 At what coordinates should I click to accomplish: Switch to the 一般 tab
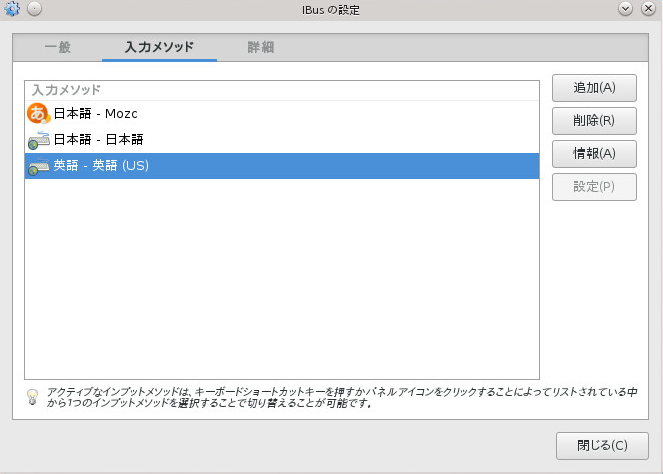[57, 47]
